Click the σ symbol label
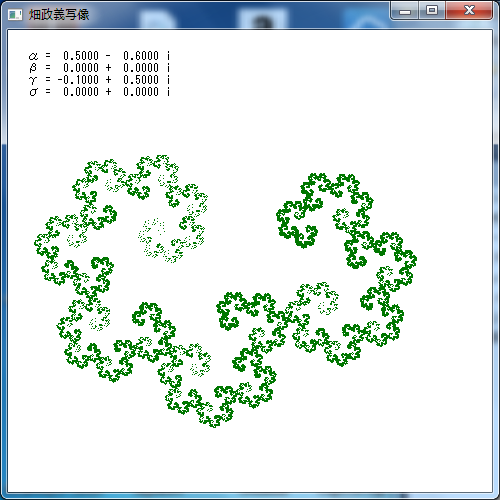This screenshot has width=500, height=500. (x=33, y=92)
